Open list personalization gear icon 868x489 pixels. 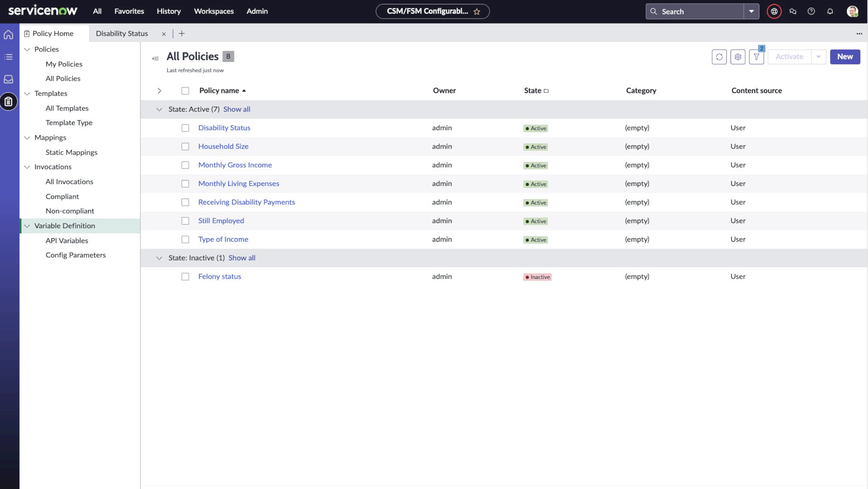point(738,57)
